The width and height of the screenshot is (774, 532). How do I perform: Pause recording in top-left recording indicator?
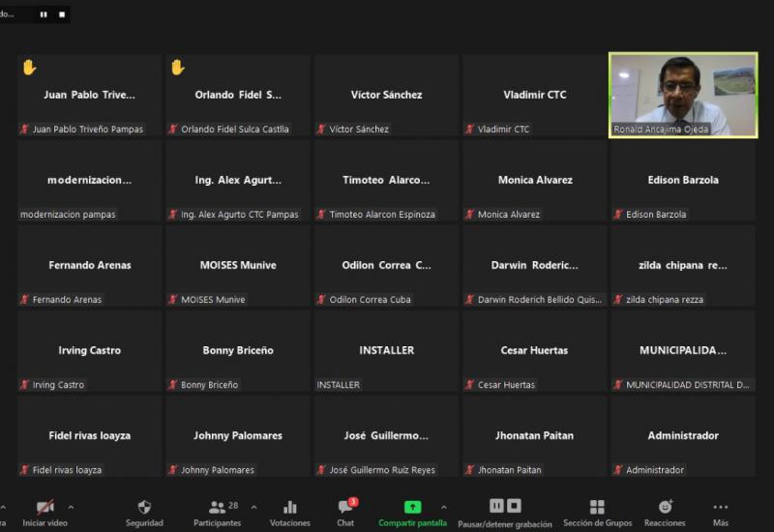pyautogui.click(x=44, y=15)
